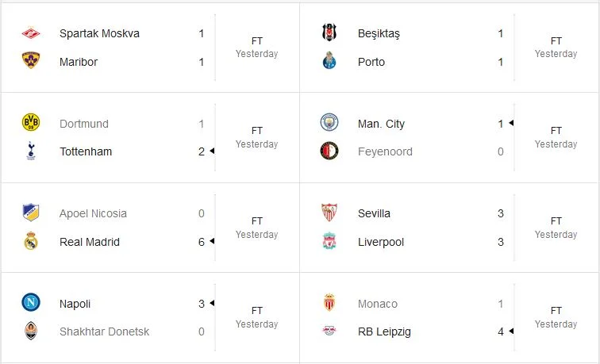
Task: Click the Spartak Moskva club crest
Action: coord(31,33)
